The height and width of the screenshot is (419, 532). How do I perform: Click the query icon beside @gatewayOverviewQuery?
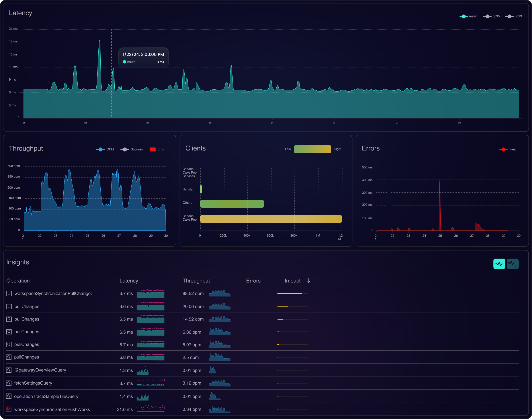9,370
